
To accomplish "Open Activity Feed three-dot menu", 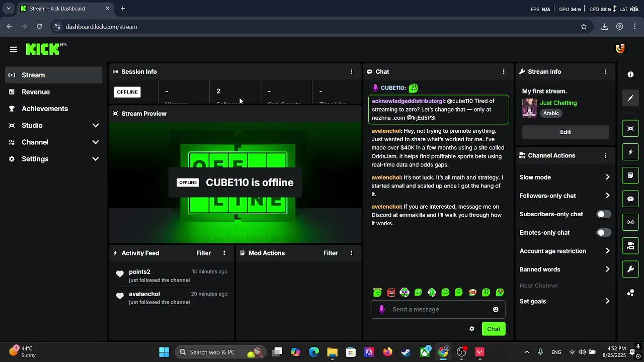I will [224, 253].
